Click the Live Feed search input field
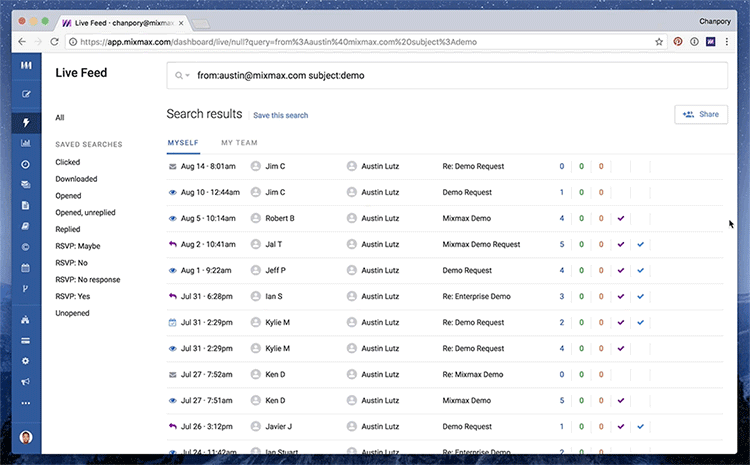750x465 pixels. (x=447, y=76)
